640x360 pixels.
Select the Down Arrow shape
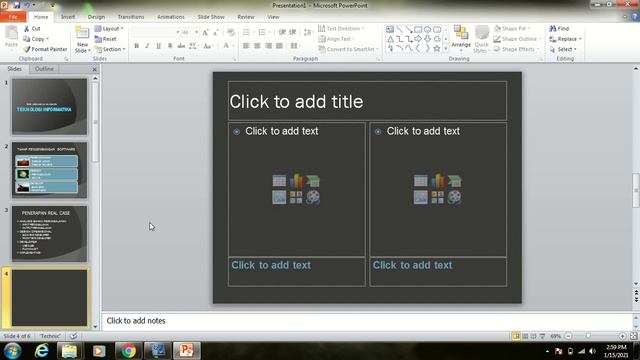point(427,39)
